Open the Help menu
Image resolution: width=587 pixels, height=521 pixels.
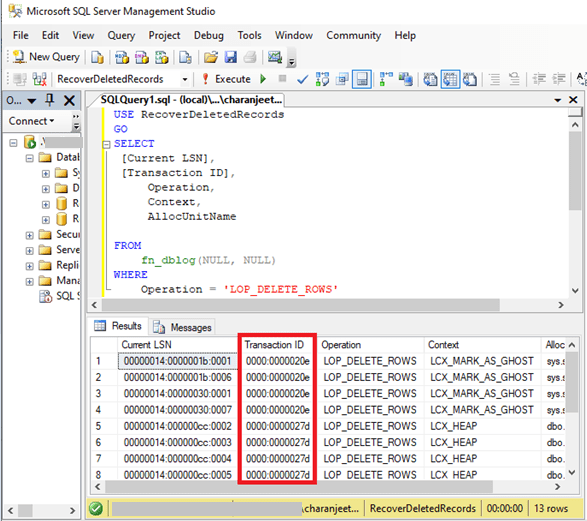pyautogui.click(x=405, y=36)
